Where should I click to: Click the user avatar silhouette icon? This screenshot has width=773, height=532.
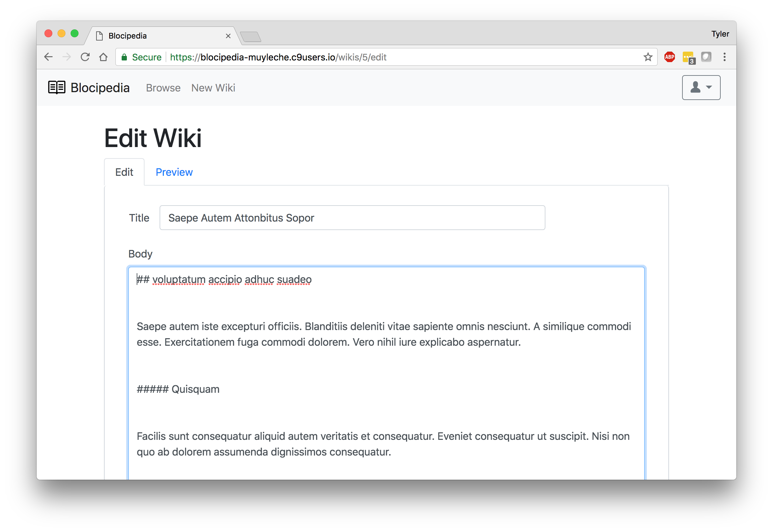696,87
